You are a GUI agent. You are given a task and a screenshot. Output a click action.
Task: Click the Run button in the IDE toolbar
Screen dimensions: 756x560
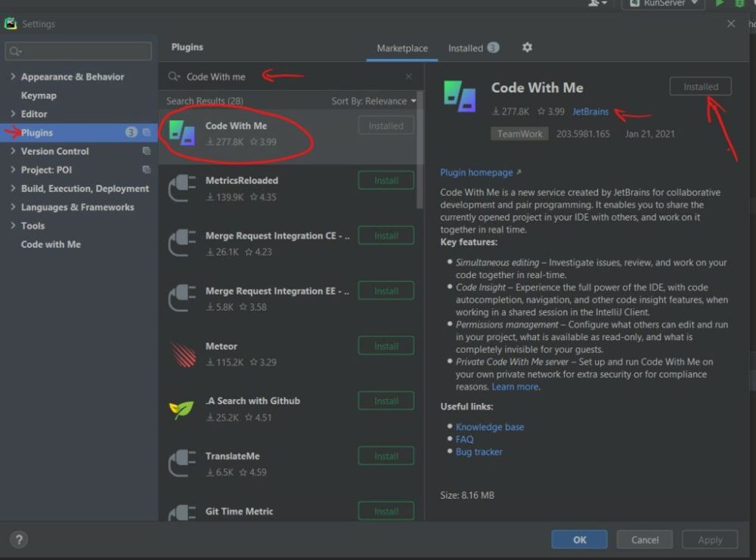720,3
